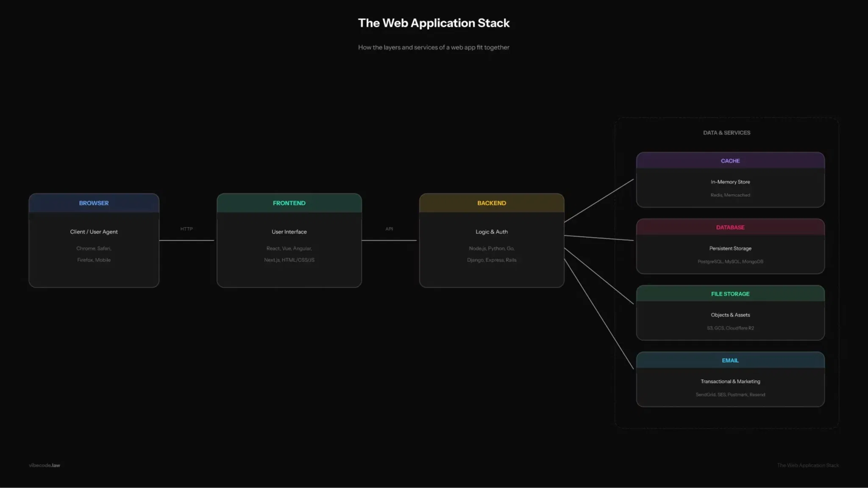Click "The Web Application Stack" main title
The image size is (868, 488).
pos(434,23)
